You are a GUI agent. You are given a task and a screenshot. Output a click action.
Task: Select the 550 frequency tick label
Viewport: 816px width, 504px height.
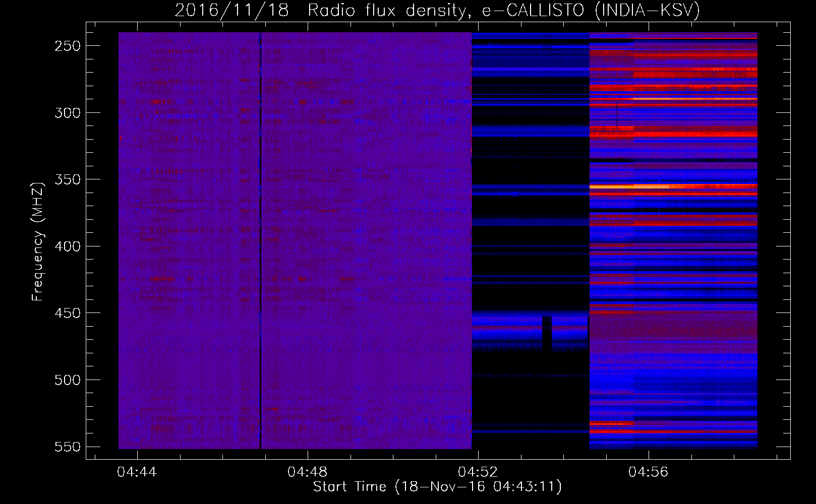click(x=68, y=447)
